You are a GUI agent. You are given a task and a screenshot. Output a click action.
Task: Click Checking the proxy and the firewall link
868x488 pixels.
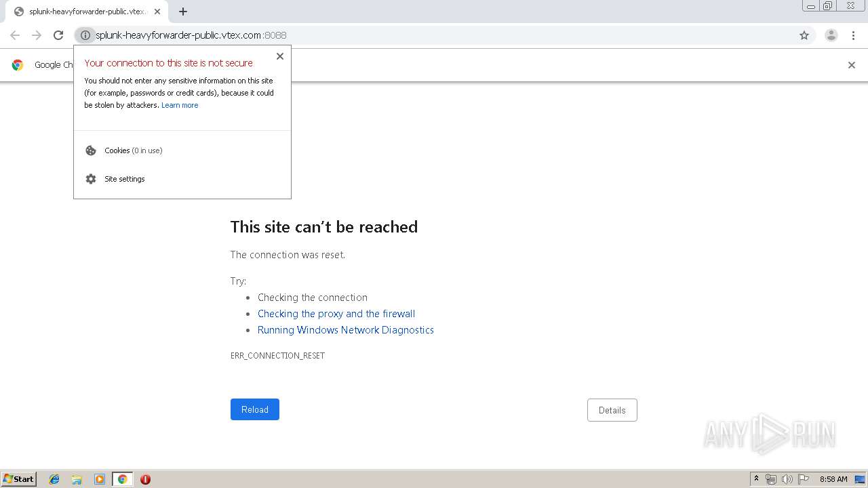point(336,314)
